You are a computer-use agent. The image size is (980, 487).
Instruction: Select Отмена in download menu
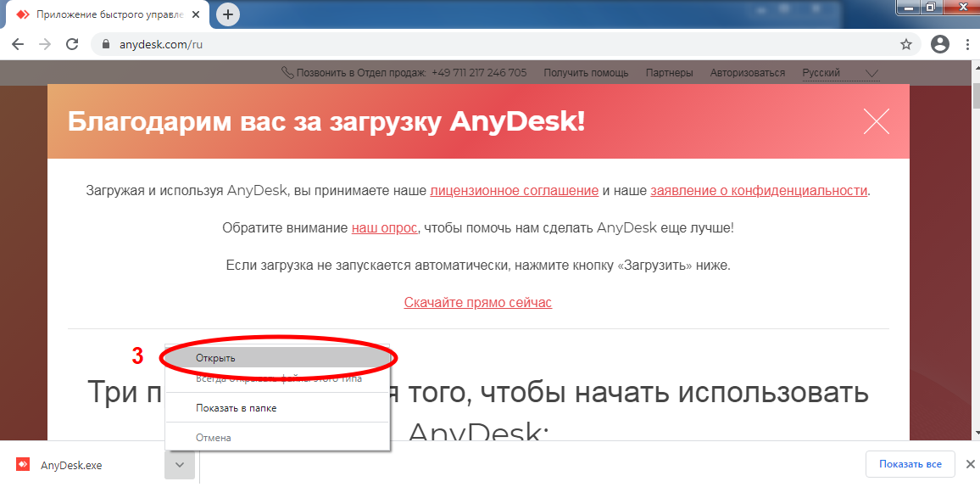tap(277, 438)
